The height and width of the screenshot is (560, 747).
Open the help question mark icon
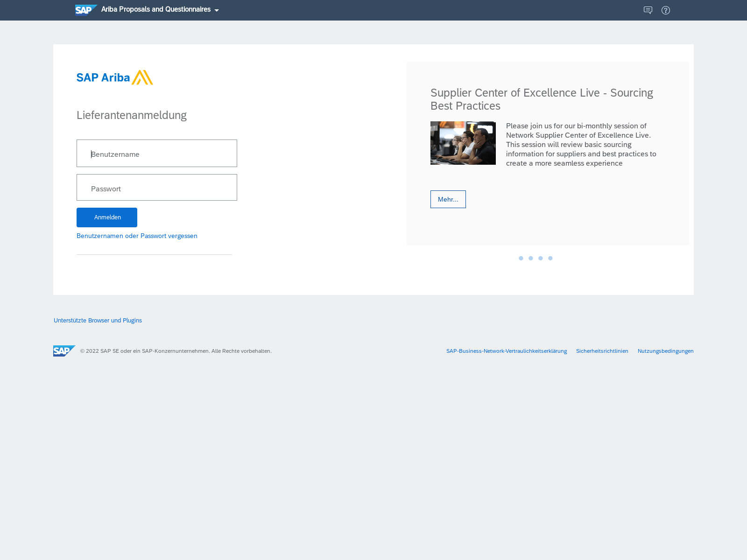click(666, 10)
